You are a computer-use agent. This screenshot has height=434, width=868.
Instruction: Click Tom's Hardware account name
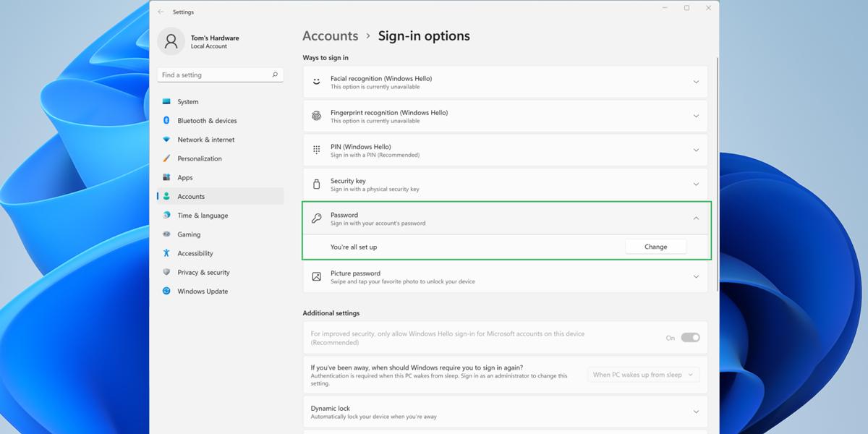[x=215, y=38]
